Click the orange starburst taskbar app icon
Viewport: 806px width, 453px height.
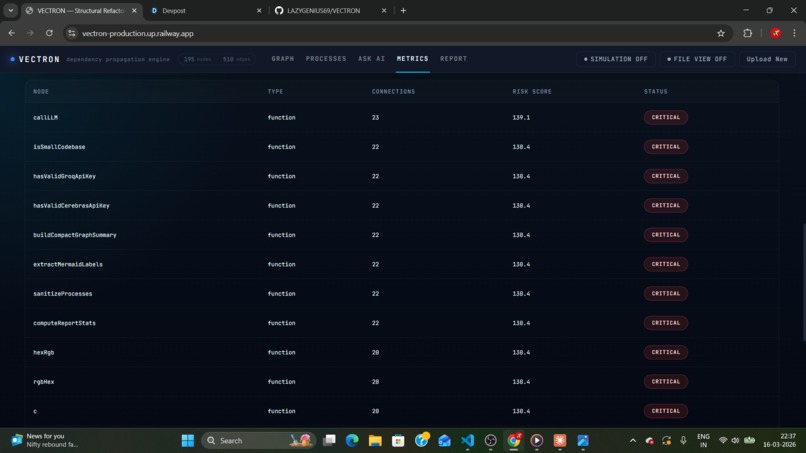pyautogui.click(x=560, y=441)
